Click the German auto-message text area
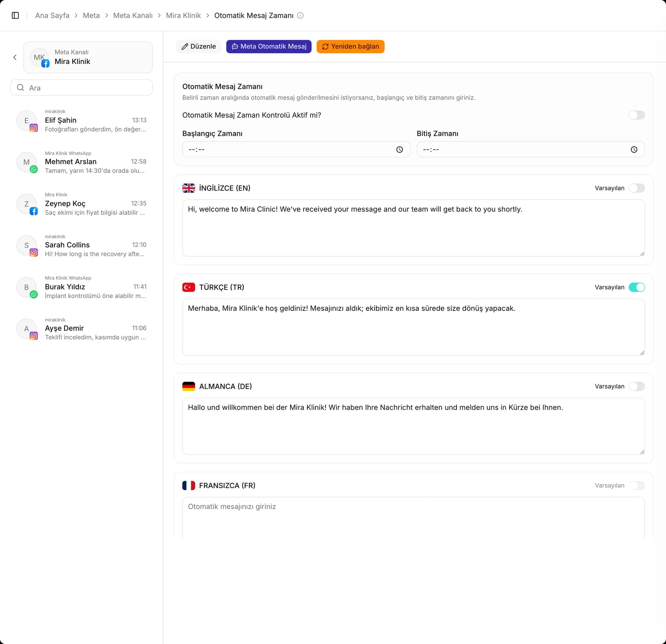Screen dimensions: 666x644 click(x=414, y=426)
